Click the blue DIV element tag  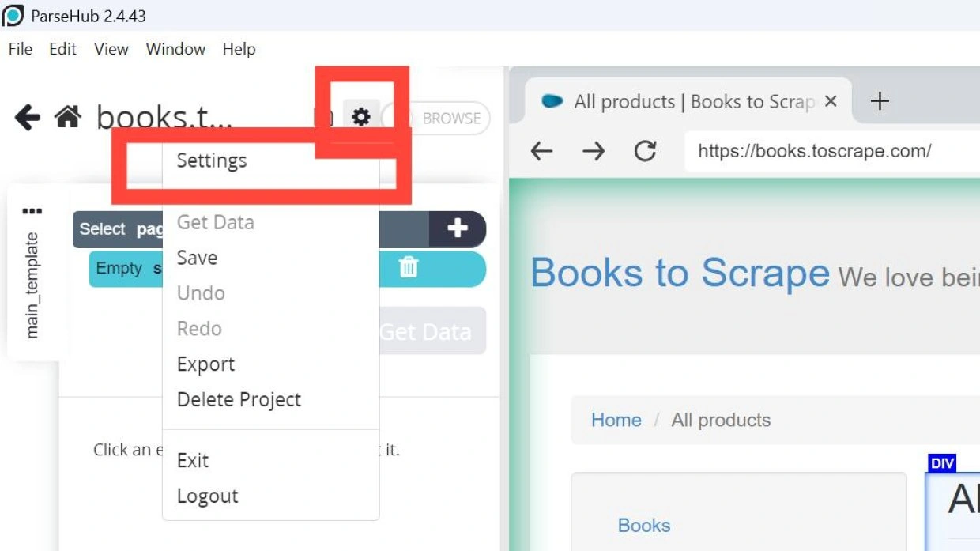pyautogui.click(x=942, y=463)
